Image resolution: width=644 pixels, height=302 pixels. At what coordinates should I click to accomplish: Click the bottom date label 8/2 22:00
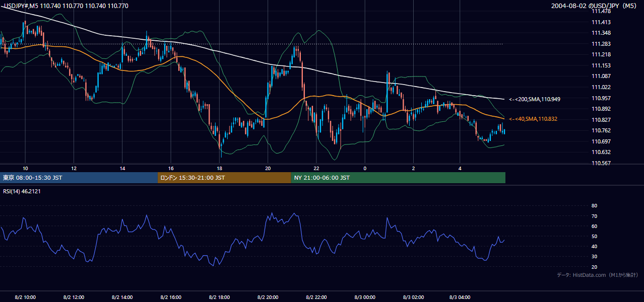coord(316,297)
